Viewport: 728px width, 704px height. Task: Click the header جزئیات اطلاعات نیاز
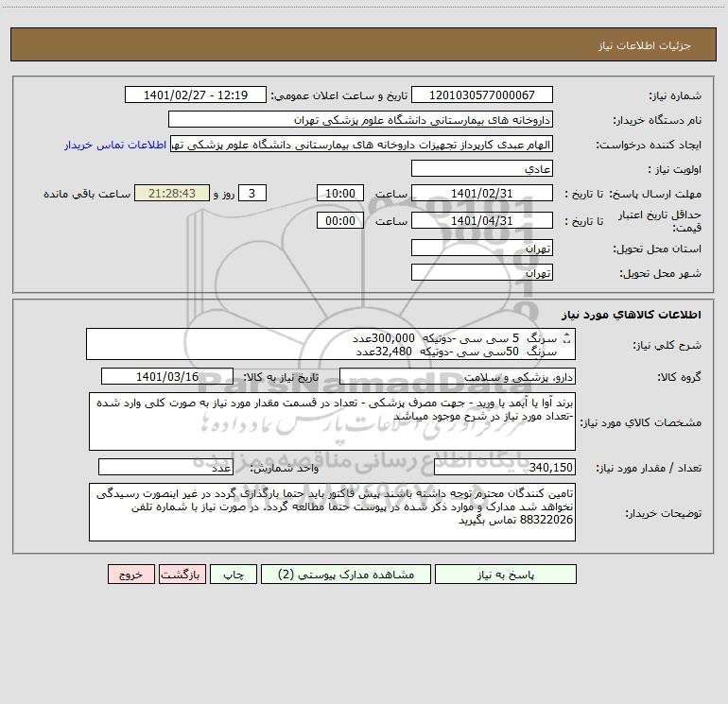coord(645,45)
